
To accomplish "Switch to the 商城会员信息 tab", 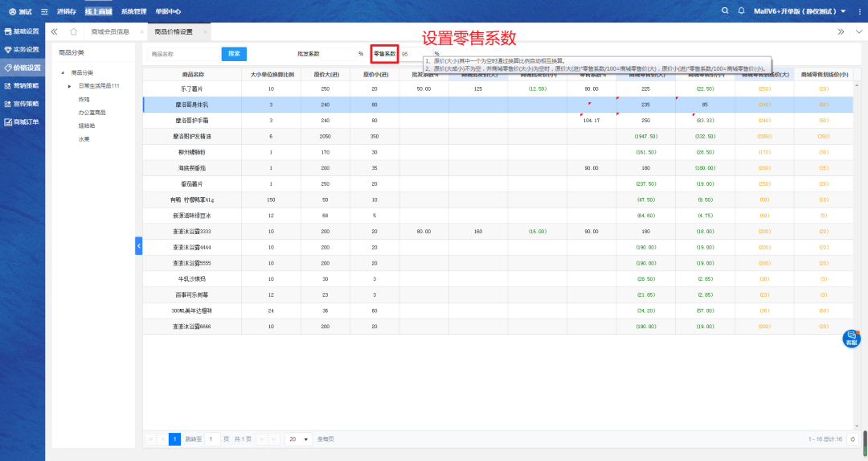I will pyautogui.click(x=110, y=31).
